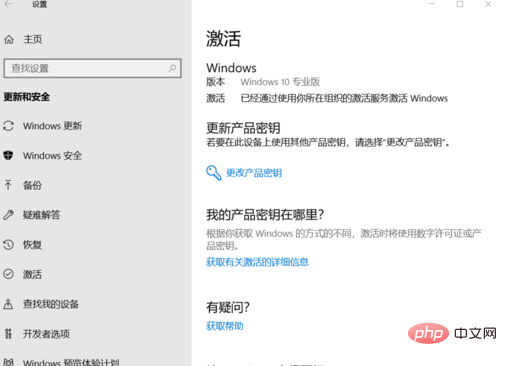Open 查找我的设备 section

click(x=51, y=304)
